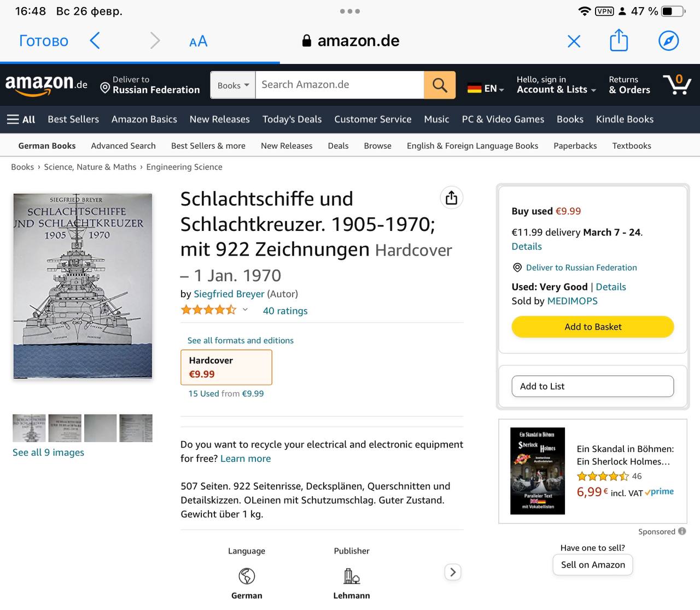Click the Add to Basket button

[593, 327]
